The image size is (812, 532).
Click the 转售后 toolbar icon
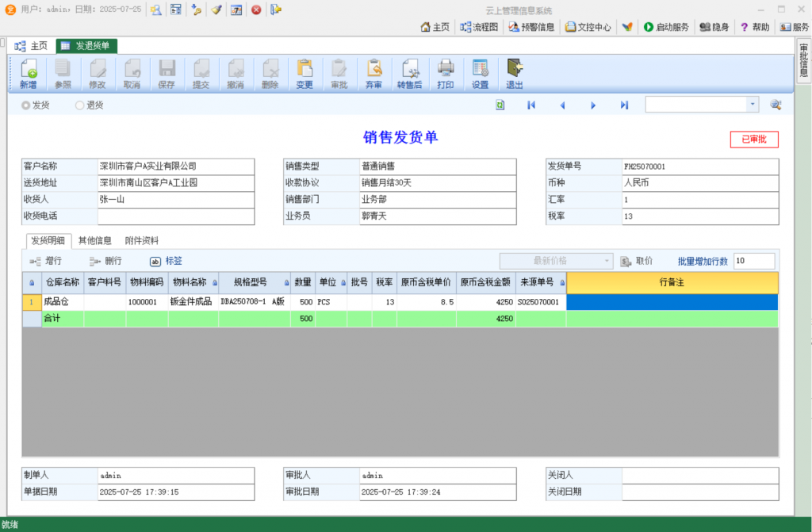(x=409, y=74)
